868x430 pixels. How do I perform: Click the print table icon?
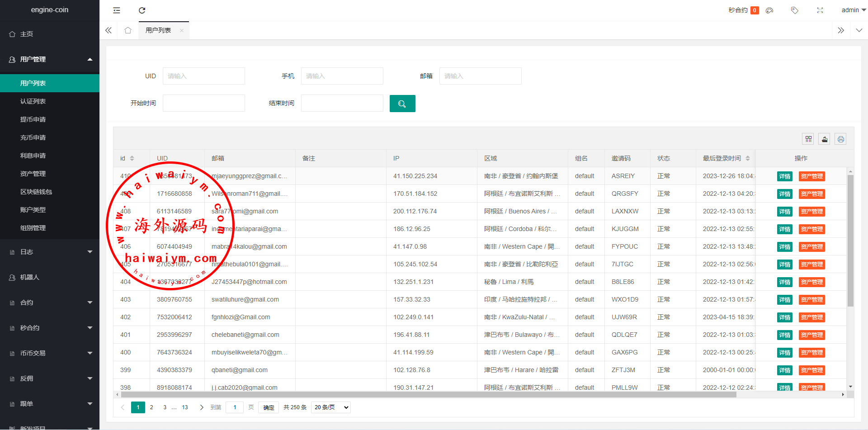[840, 139]
